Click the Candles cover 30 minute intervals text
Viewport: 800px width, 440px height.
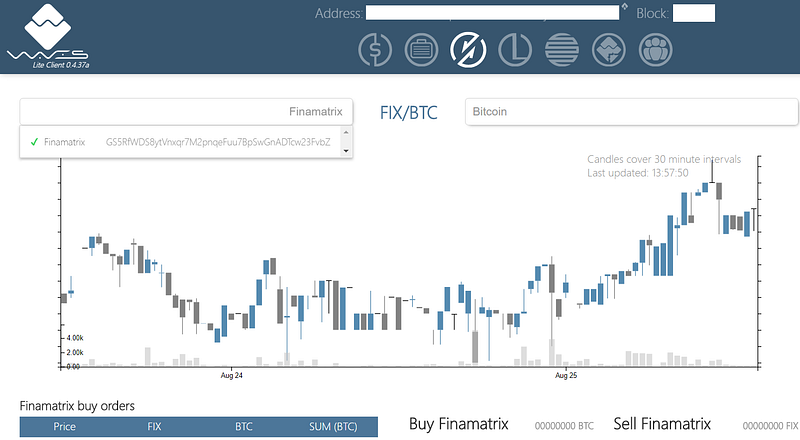pyautogui.click(x=664, y=159)
